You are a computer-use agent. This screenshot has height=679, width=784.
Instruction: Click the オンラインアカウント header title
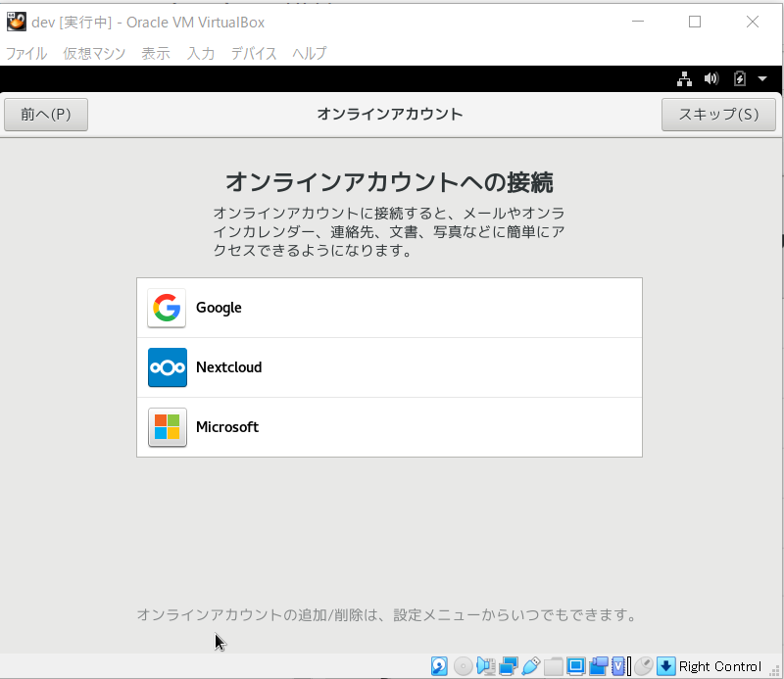pyautogui.click(x=390, y=114)
